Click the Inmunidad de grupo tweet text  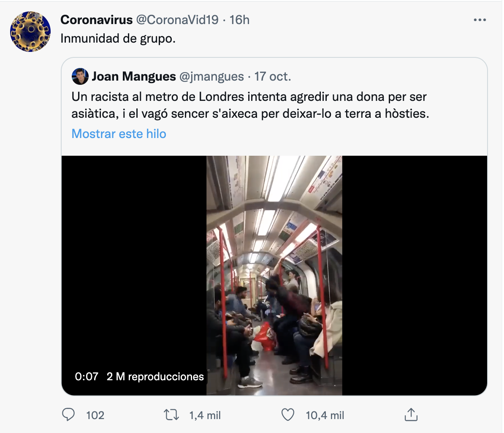point(118,38)
